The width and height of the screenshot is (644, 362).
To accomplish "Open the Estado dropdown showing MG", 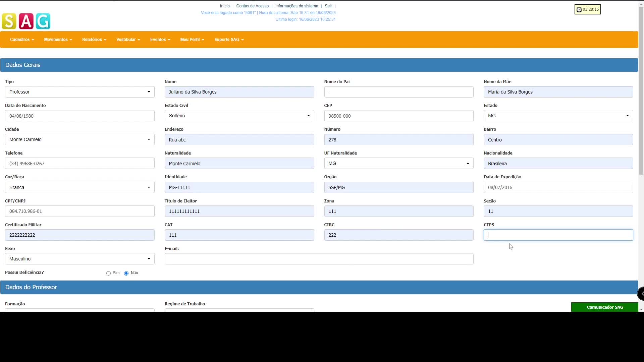I will [558, 116].
